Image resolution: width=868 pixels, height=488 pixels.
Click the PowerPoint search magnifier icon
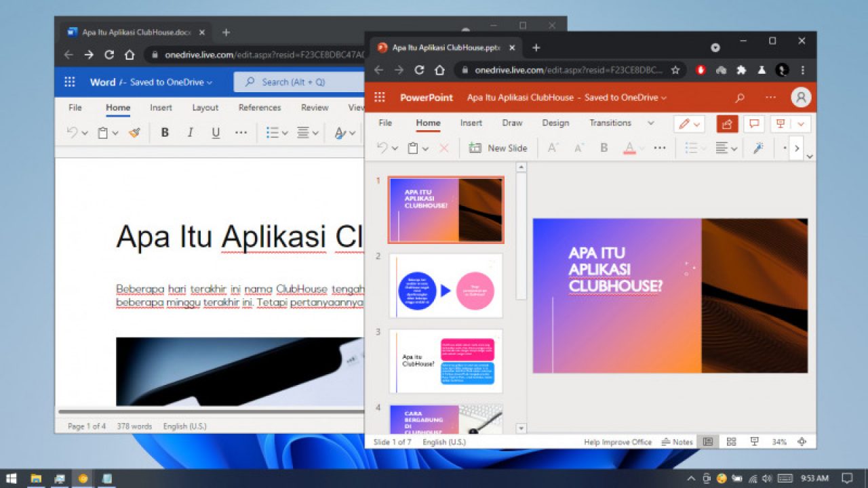pos(740,98)
